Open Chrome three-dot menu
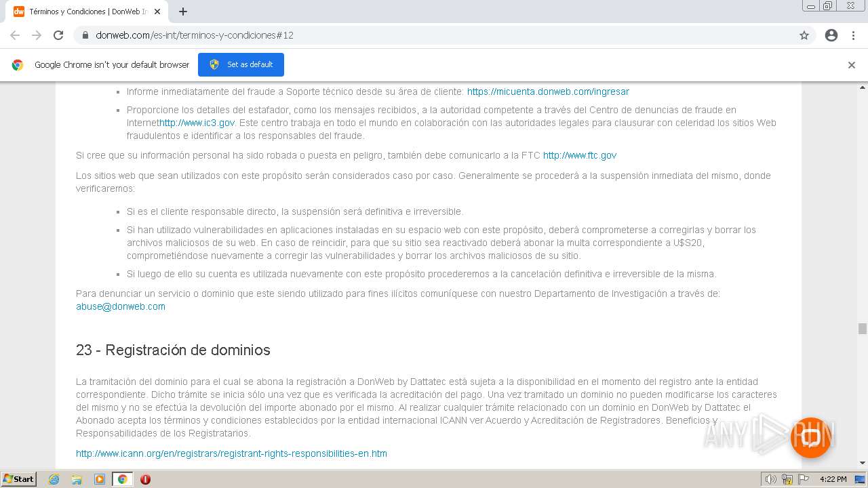The height and width of the screenshot is (488, 868). coord(853,35)
